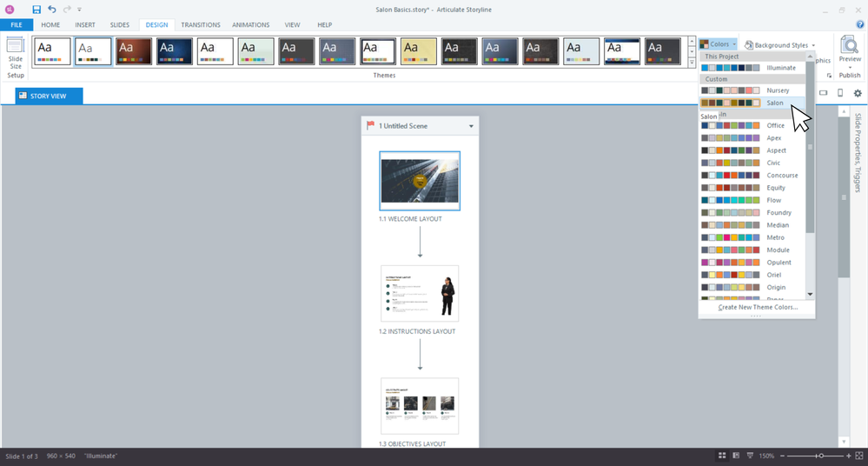Switch to the HOME ribbon tab
This screenshot has width=868, height=466.
tap(50, 25)
